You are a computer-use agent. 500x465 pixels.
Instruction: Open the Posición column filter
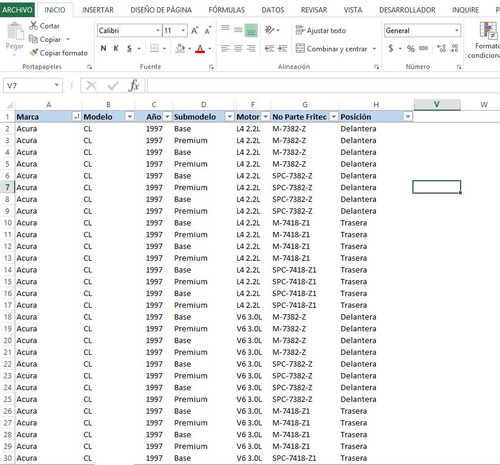408,117
